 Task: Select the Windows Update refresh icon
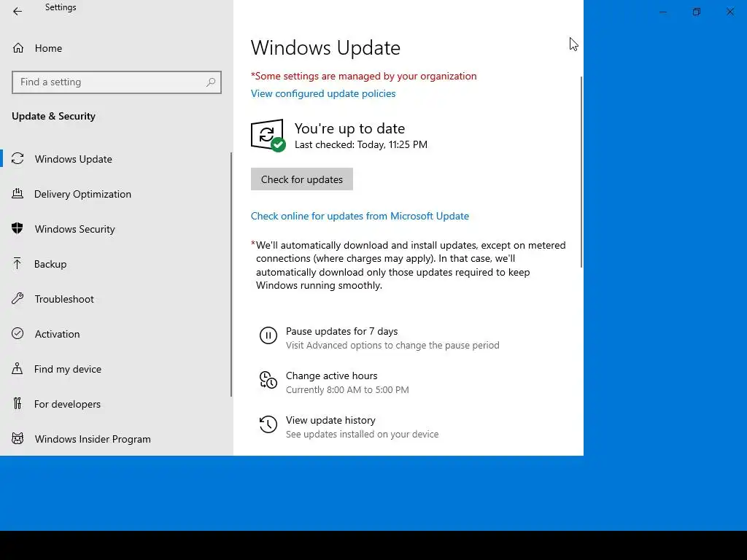(18, 158)
